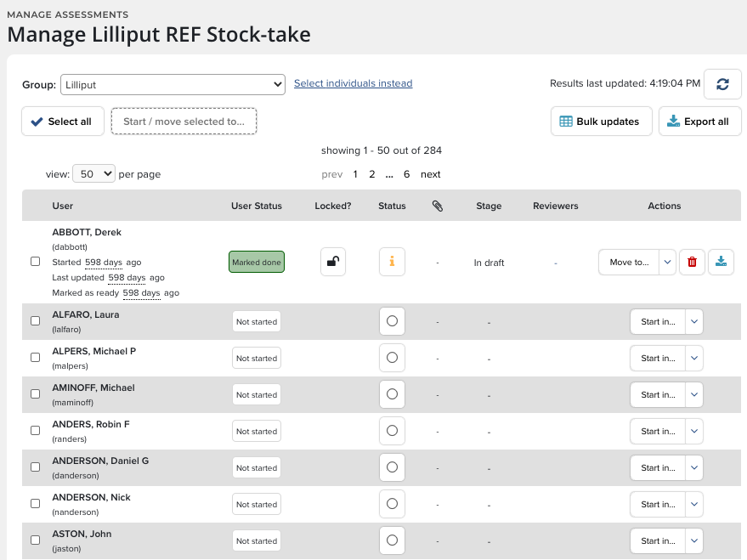Click the Export all button

699,122
